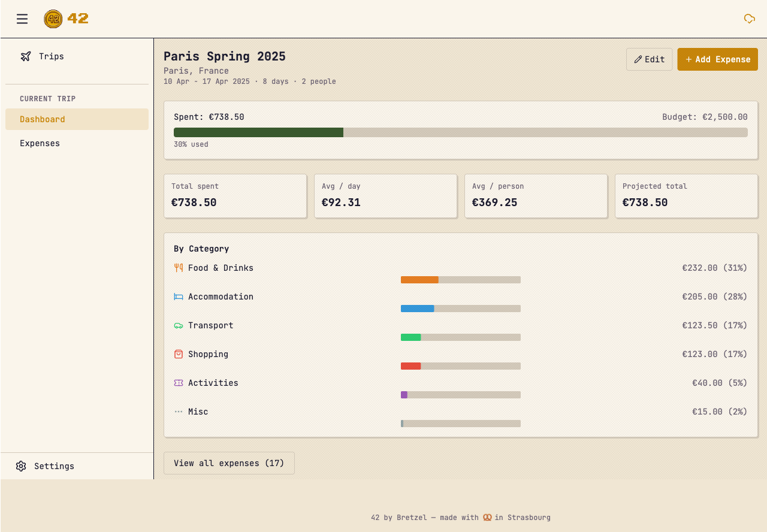The width and height of the screenshot is (767, 532).
Task: Click the Total spent stat card
Action: (x=235, y=196)
